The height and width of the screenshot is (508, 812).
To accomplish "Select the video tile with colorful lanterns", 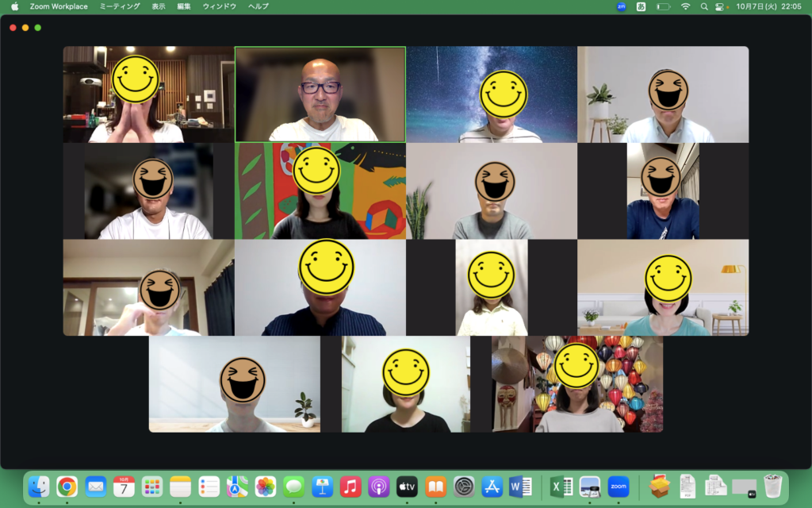I will click(x=577, y=384).
